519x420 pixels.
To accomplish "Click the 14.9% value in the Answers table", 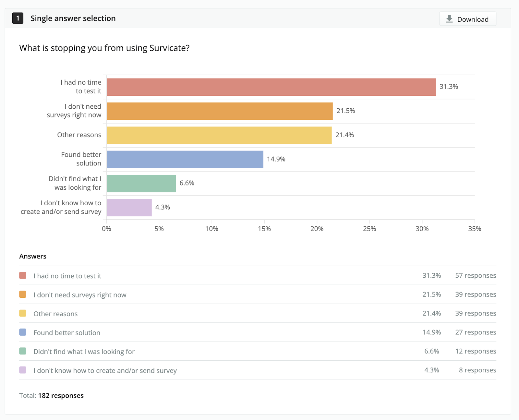I will [431, 332].
